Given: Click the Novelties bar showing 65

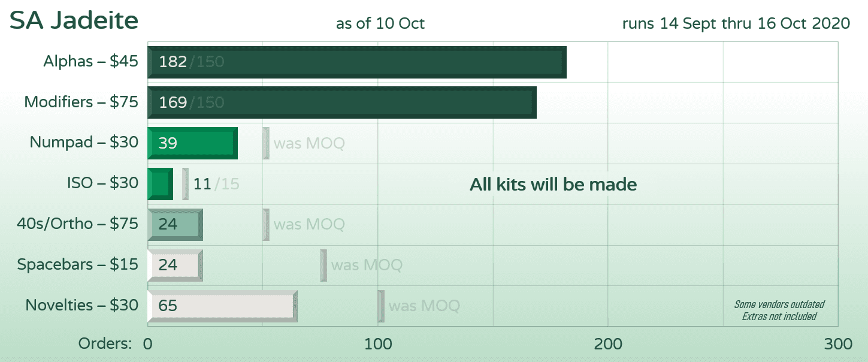Looking at the screenshot, I should (x=222, y=306).
